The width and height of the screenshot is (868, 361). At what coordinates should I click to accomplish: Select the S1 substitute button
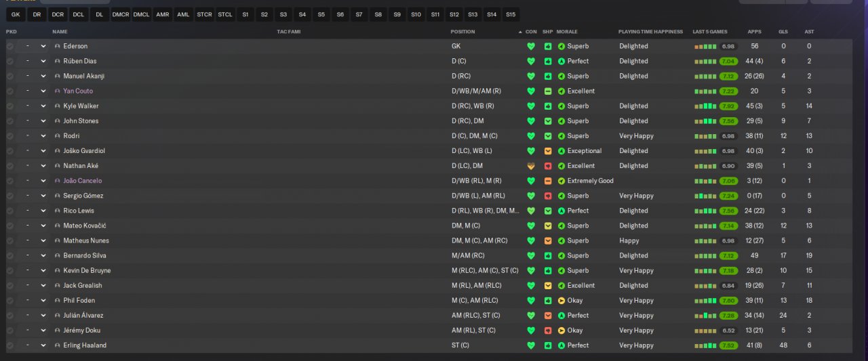coord(245,14)
